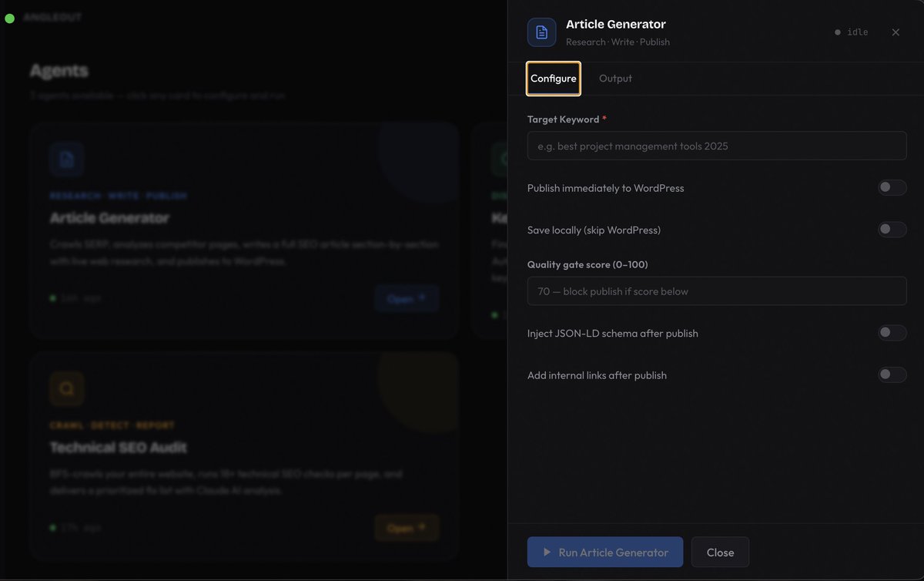Turn on Save locally (skip WordPress)
The image size is (924, 581).
point(892,230)
